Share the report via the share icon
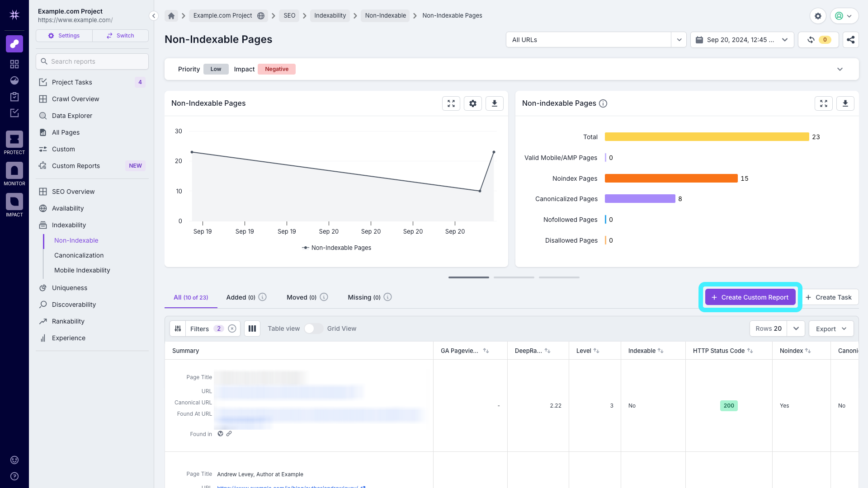 pos(850,39)
